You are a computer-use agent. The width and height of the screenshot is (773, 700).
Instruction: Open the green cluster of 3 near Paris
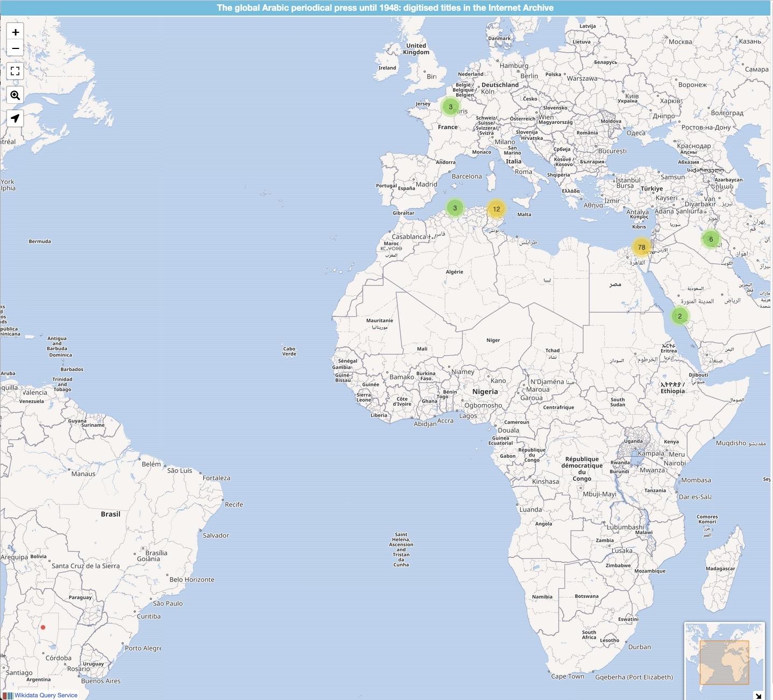(x=451, y=107)
